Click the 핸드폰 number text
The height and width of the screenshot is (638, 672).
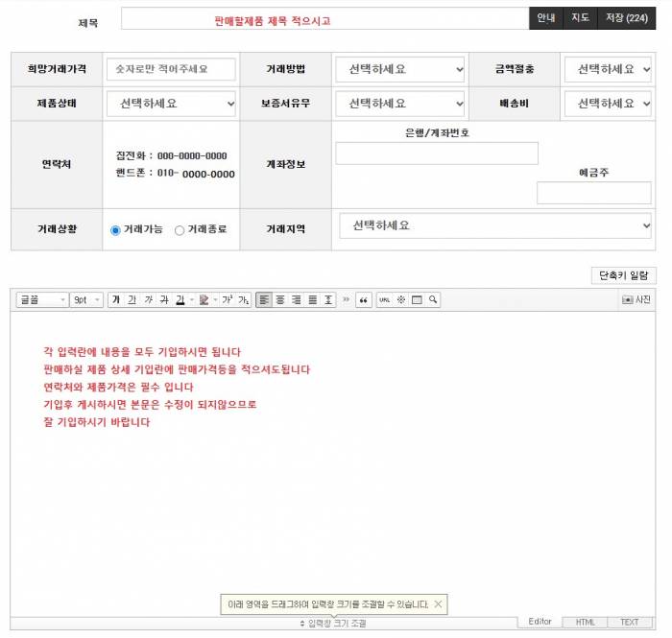(176, 174)
